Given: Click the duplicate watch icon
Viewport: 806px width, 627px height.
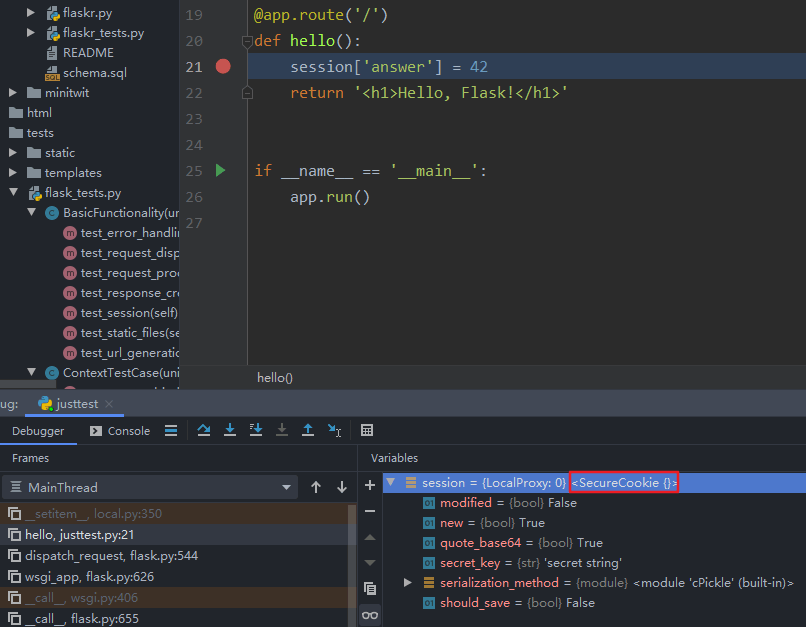Looking at the screenshot, I should (x=370, y=588).
